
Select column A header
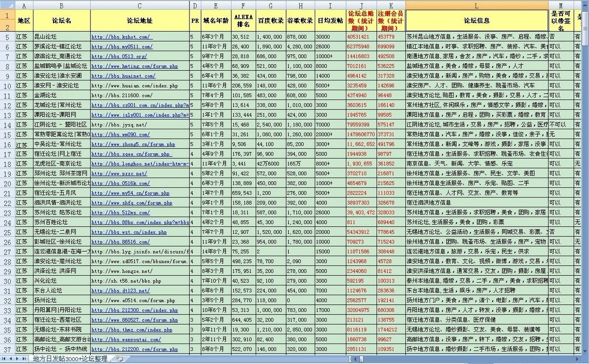click(24, 5)
